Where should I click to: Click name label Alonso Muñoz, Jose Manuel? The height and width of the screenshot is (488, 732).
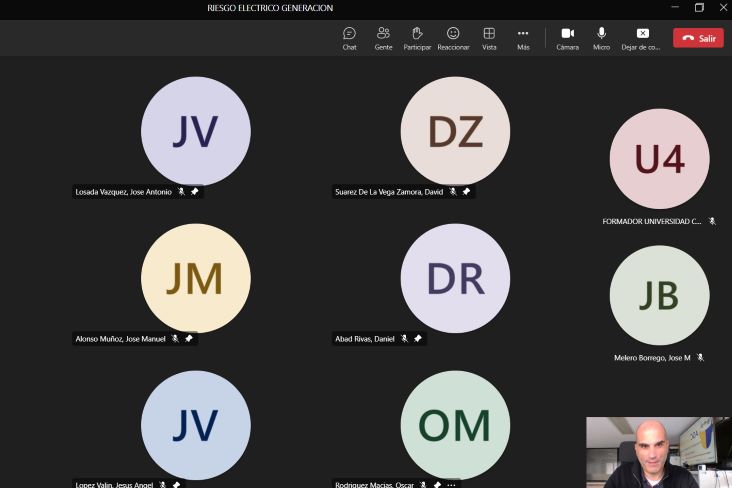click(x=120, y=339)
